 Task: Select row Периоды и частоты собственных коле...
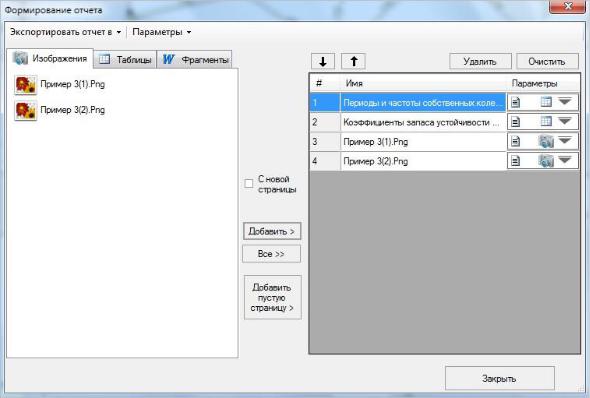pos(423,103)
